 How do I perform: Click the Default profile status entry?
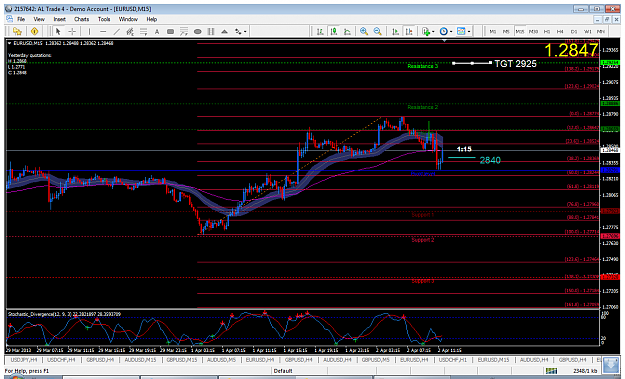pos(283,371)
